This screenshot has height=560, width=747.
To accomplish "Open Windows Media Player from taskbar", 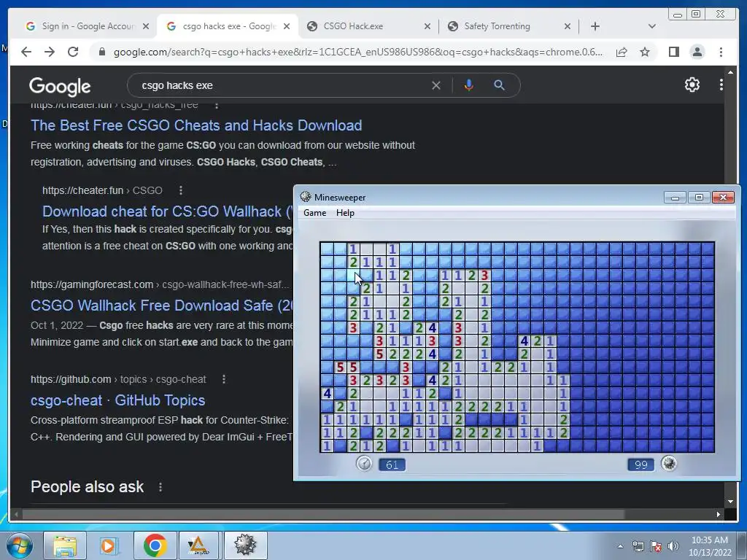I will [x=109, y=545].
